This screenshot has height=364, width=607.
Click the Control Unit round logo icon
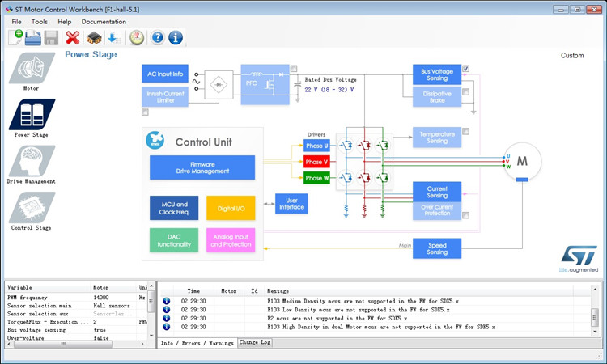155,141
